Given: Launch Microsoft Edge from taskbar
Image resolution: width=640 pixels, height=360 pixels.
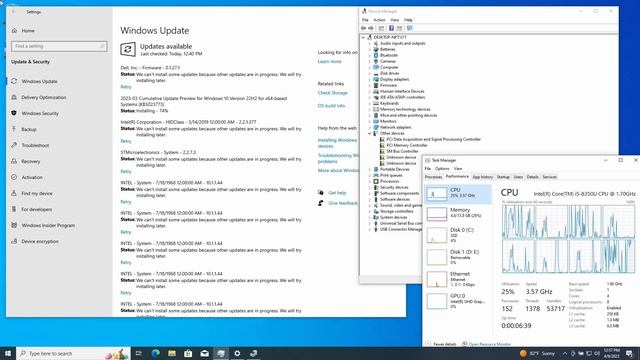Looking at the screenshot, I should tap(156, 353).
